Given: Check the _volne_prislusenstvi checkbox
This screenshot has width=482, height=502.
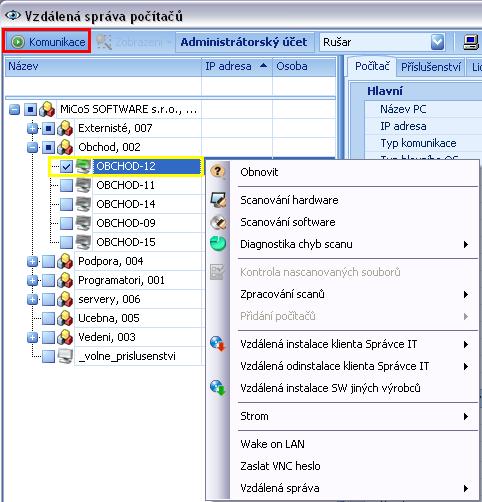Looking at the screenshot, I should pos(49,356).
